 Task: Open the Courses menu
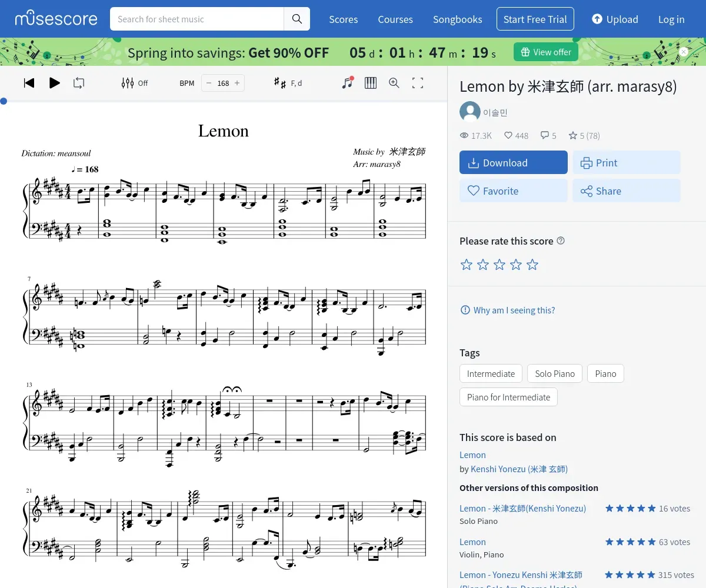pos(395,19)
